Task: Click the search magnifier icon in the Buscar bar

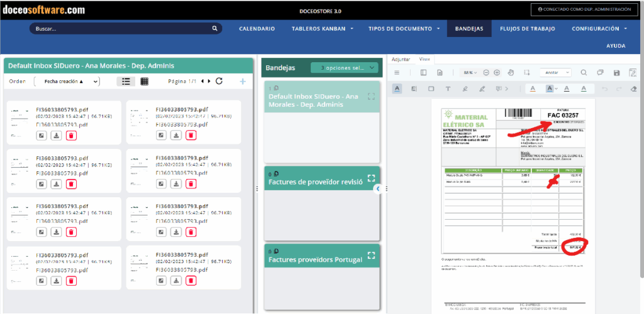Action: [x=214, y=29]
